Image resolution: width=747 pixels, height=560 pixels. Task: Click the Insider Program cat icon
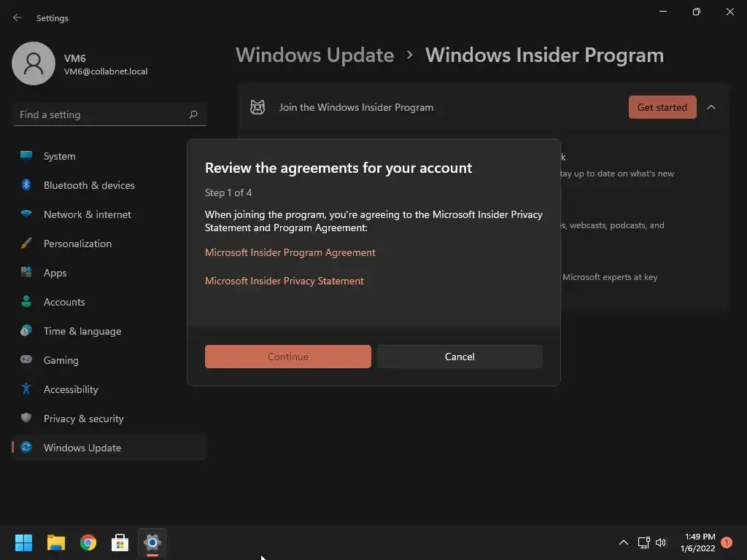tap(258, 107)
